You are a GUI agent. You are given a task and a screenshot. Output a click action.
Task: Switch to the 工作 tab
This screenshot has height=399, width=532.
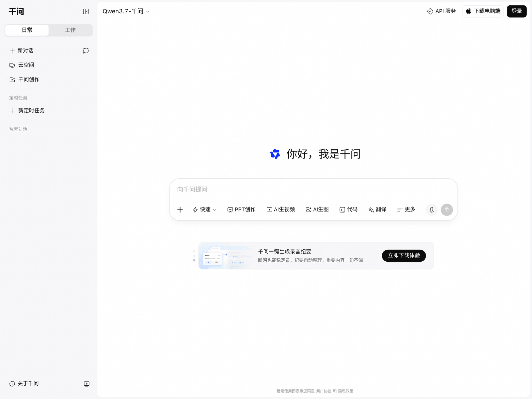[x=70, y=30]
